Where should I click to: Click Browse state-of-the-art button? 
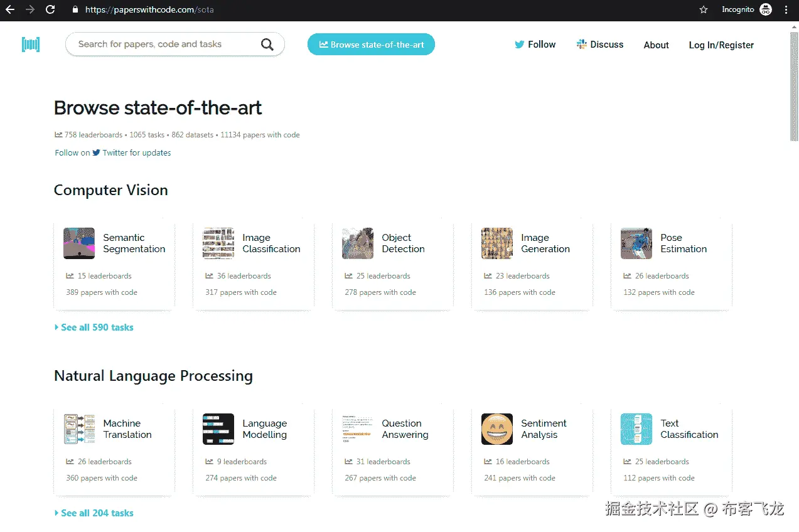coord(371,45)
